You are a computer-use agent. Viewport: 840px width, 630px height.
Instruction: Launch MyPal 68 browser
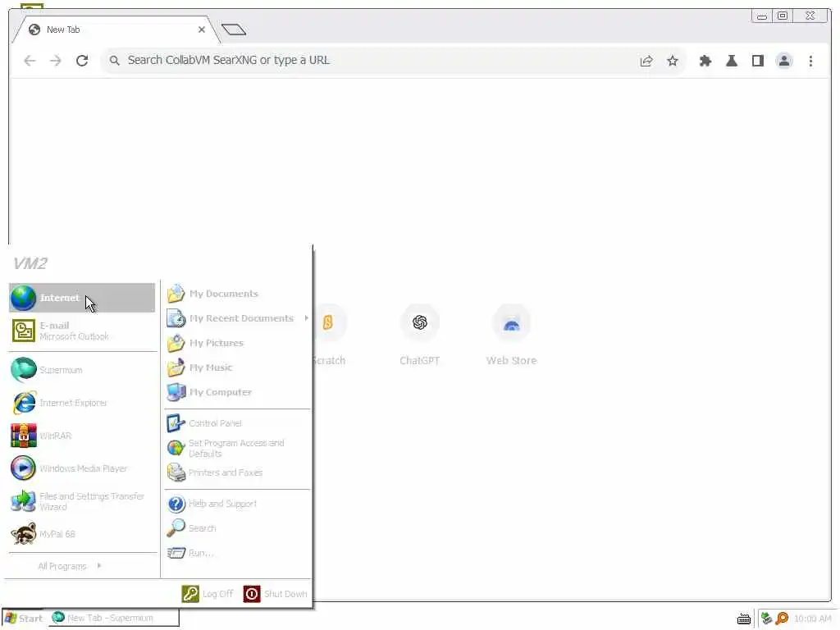coord(82,534)
